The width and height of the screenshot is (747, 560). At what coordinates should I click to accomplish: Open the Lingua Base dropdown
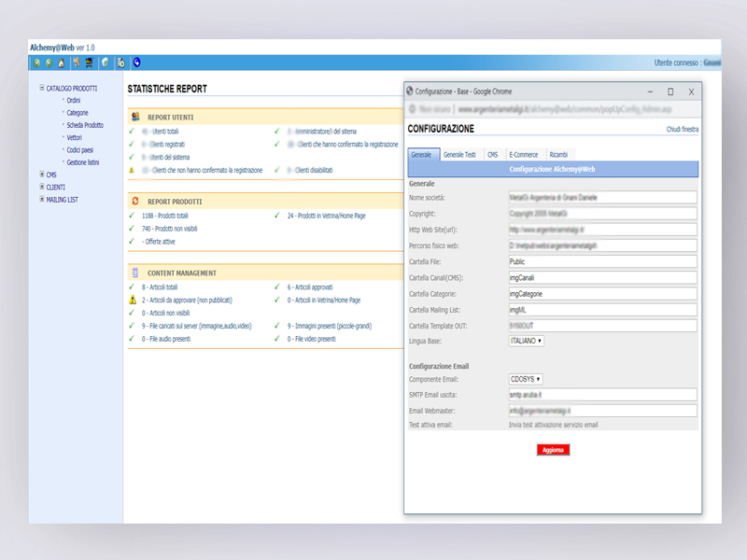pyautogui.click(x=527, y=342)
